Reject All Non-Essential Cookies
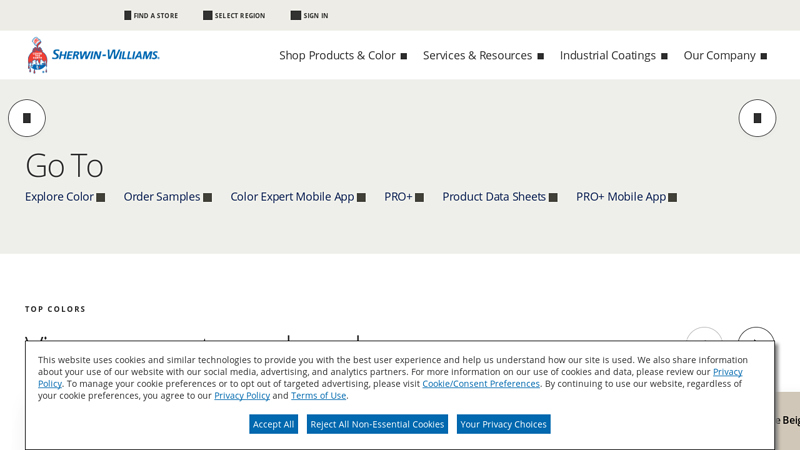 pos(377,424)
